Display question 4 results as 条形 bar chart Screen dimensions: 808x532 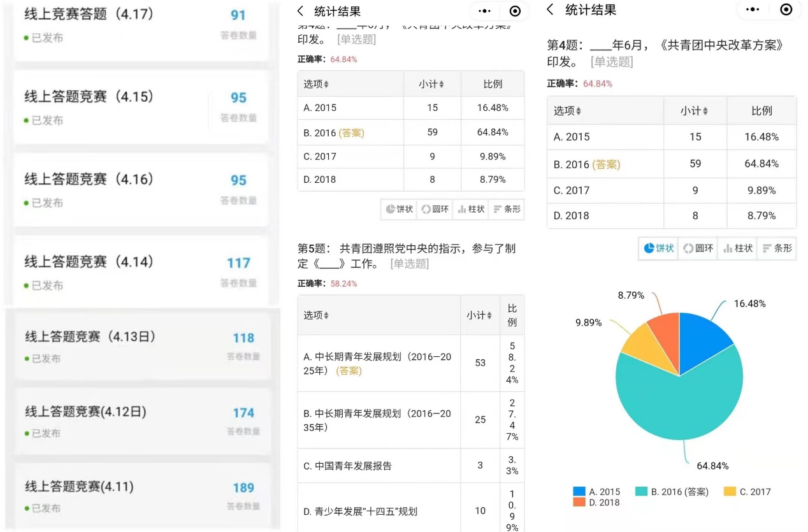pos(507,209)
